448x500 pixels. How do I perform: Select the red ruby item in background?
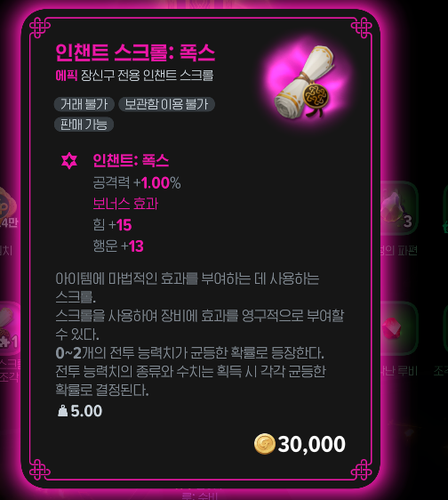pos(391,328)
